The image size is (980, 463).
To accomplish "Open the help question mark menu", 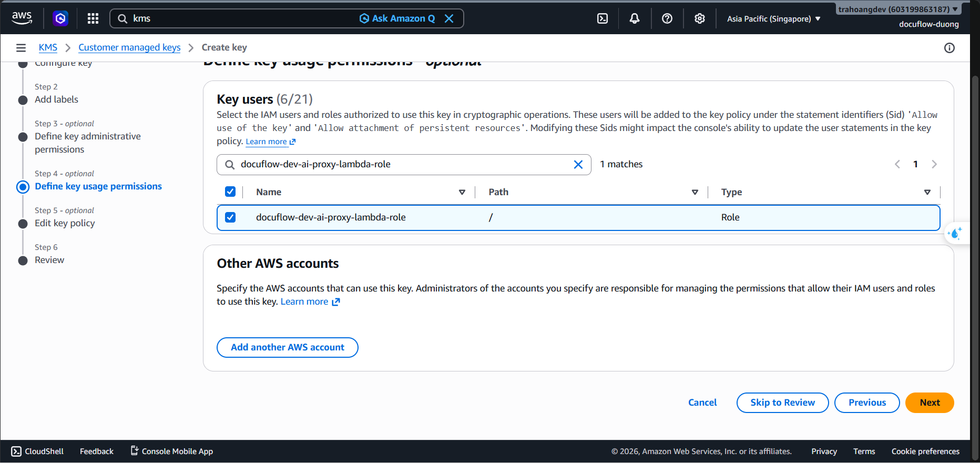I will (667, 18).
